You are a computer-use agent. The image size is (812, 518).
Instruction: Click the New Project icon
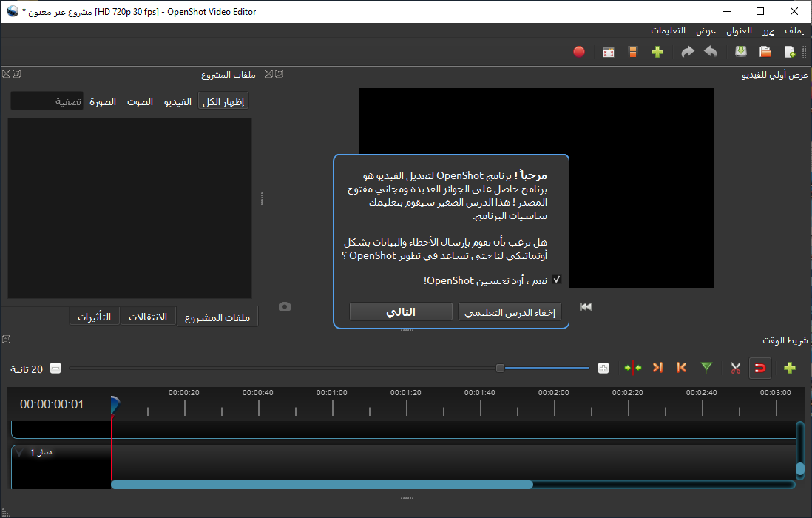(x=790, y=52)
